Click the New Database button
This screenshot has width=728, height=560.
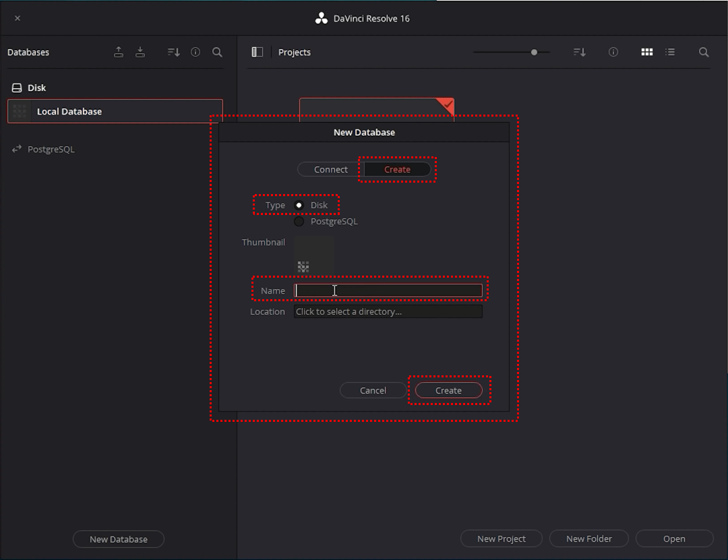119,539
